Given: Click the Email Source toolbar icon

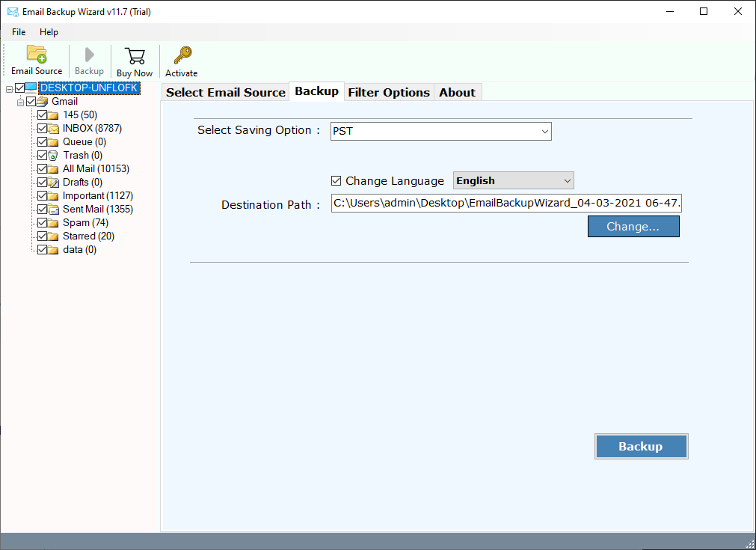Looking at the screenshot, I should (37, 54).
